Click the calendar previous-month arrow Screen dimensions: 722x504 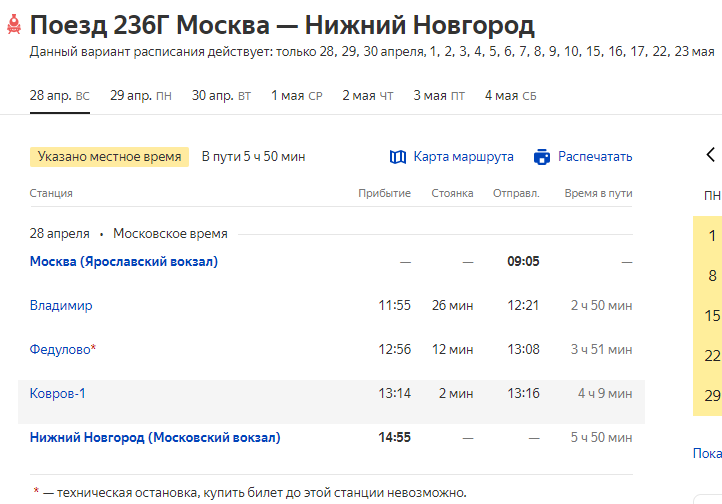711,155
